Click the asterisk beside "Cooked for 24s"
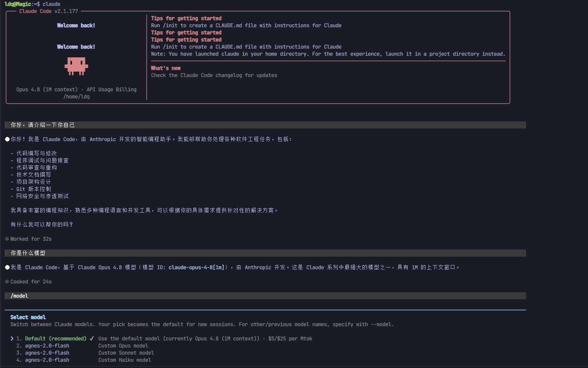This screenshot has width=588, height=368. tap(7, 282)
